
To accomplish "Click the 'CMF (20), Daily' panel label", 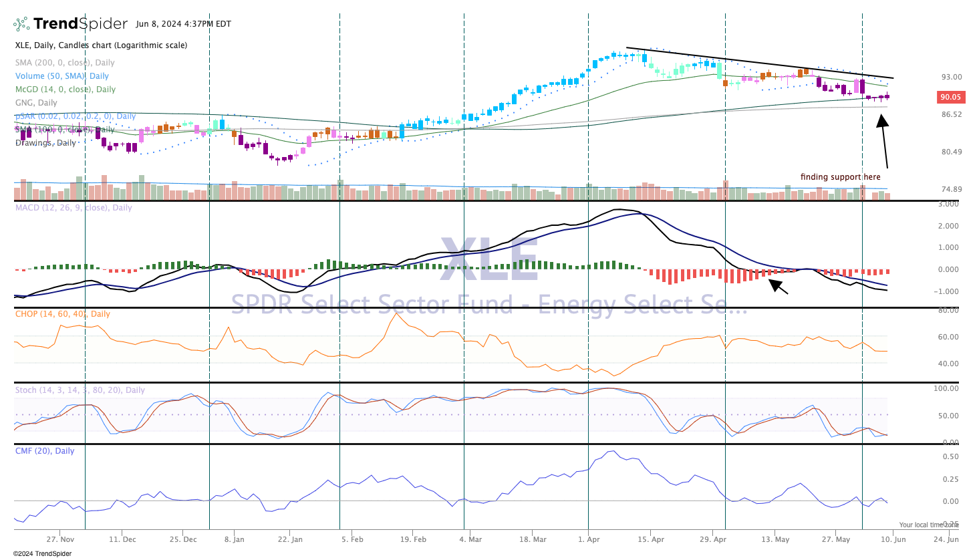I will tap(45, 451).
